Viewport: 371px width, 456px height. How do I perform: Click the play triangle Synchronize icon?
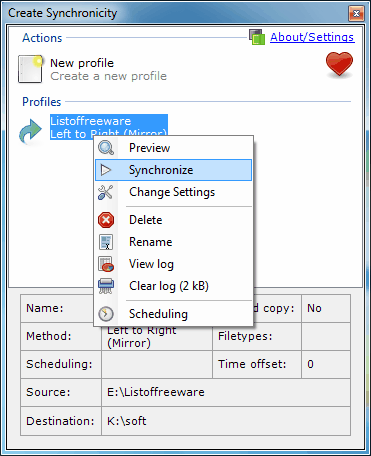tap(106, 170)
